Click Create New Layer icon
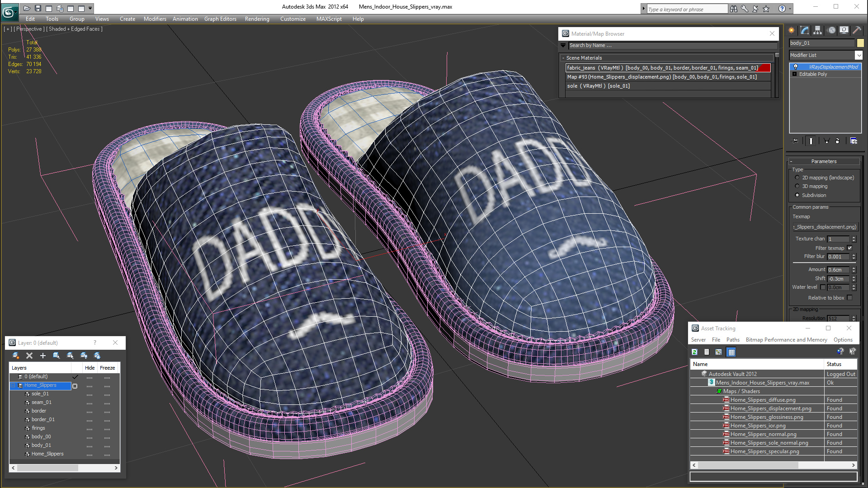 coord(16,356)
